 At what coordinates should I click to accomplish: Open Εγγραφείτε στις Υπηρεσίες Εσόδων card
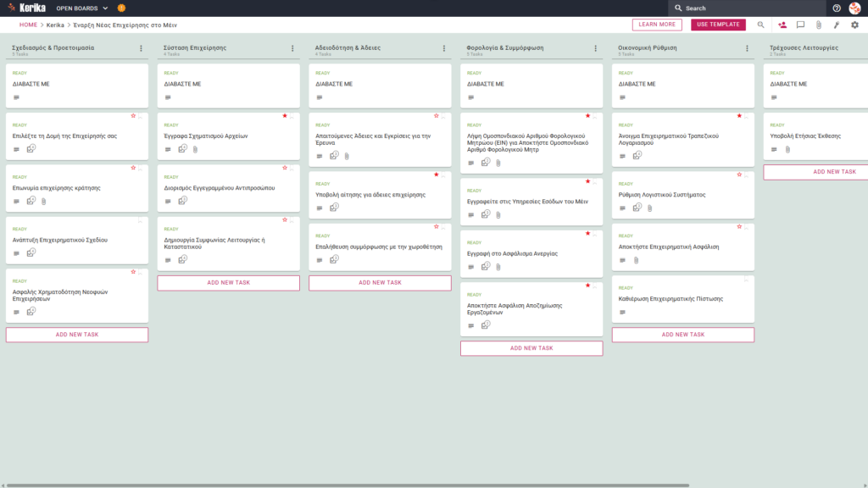tap(531, 202)
